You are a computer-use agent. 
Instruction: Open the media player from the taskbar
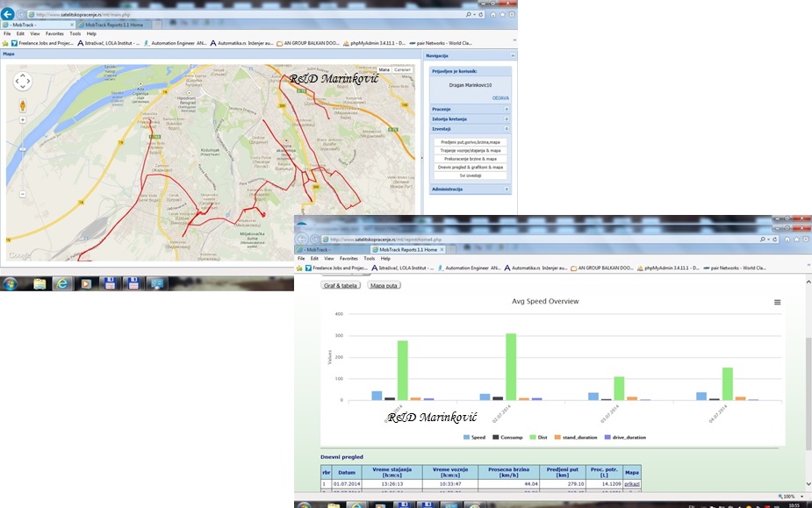pyautogui.click(x=86, y=283)
